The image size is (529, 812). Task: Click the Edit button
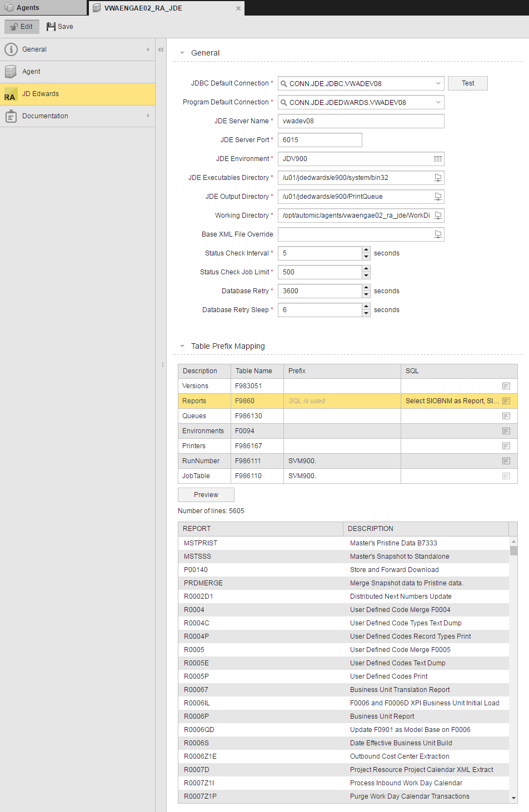tap(22, 27)
